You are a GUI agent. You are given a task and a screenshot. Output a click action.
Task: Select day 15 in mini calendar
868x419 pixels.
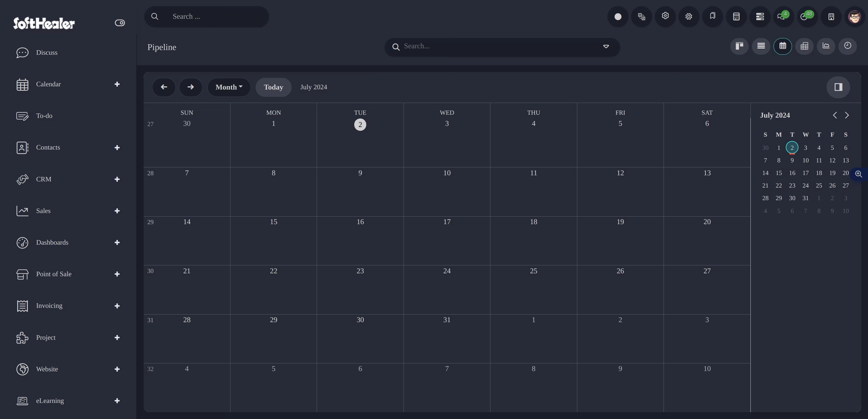[779, 173]
